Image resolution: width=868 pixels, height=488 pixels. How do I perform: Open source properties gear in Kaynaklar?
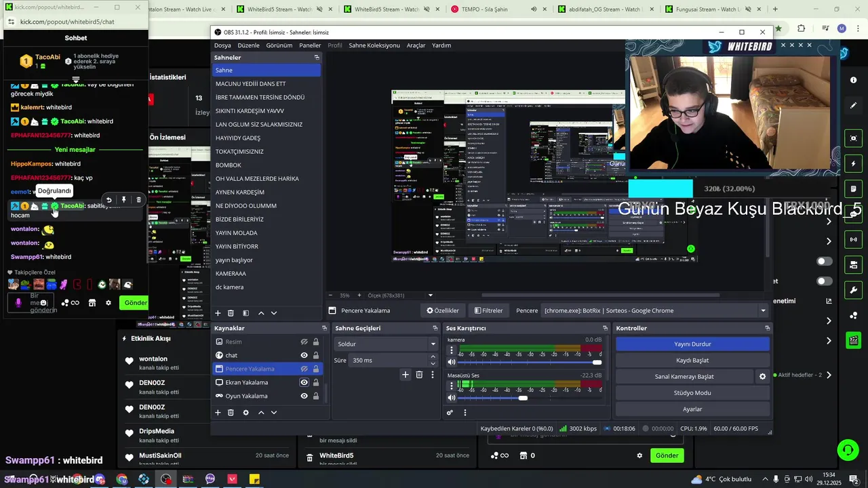245,412
